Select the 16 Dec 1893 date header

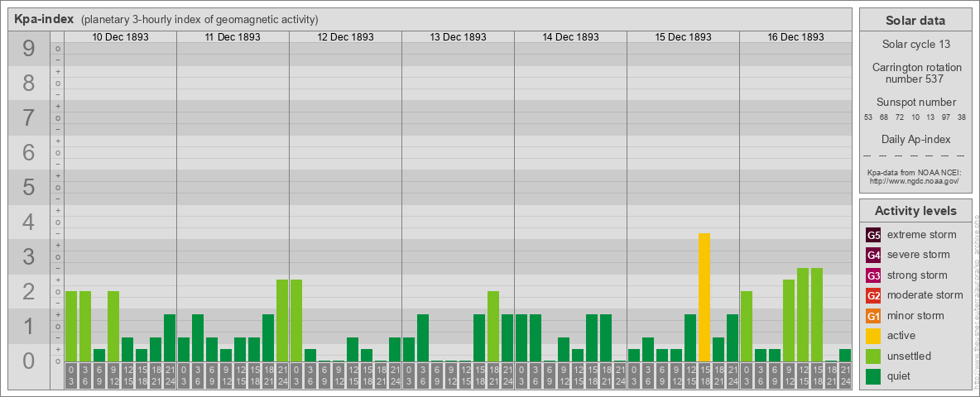pos(795,37)
